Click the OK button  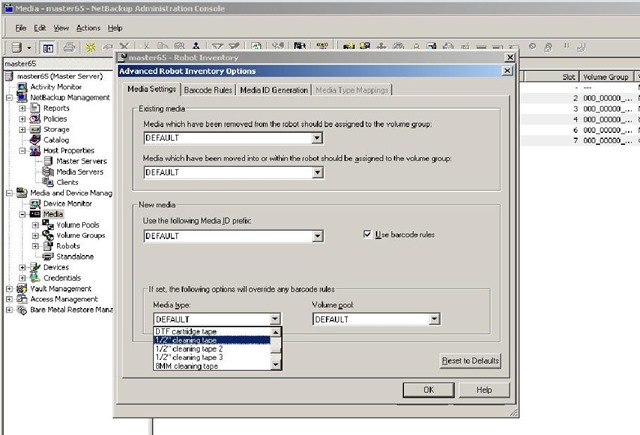coord(429,390)
